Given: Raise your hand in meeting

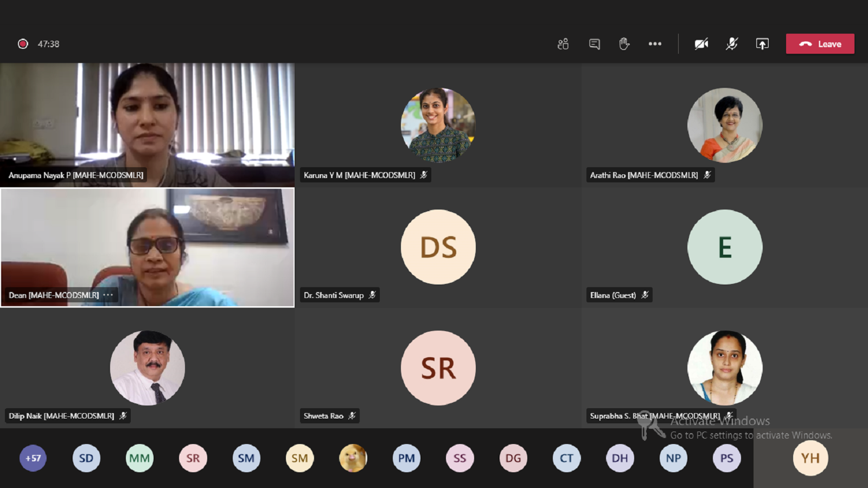Looking at the screenshot, I should pyautogui.click(x=624, y=44).
